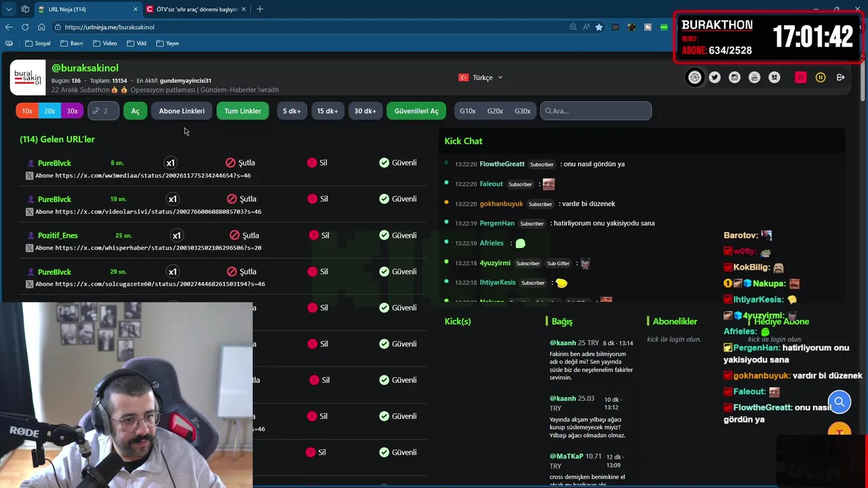This screenshot has height=488, width=868.
Task: Click the x1 badge on the 29 sn. row
Action: [x=172, y=272]
